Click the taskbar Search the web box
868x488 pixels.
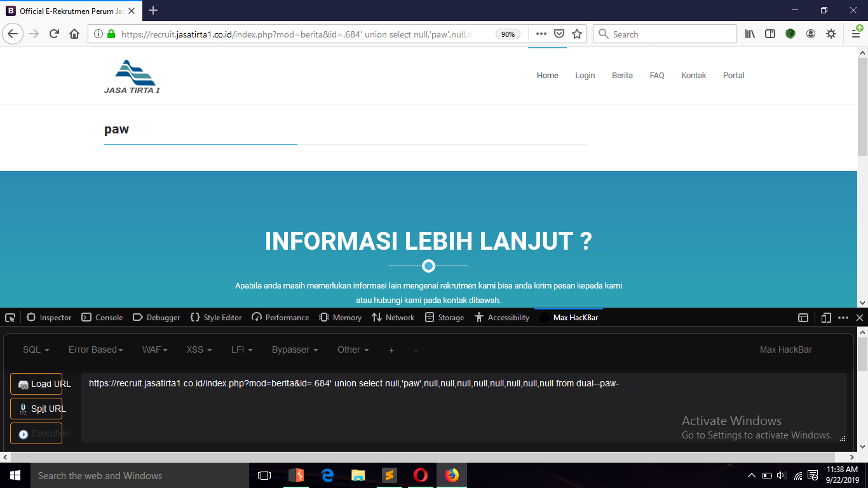pyautogui.click(x=139, y=475)
